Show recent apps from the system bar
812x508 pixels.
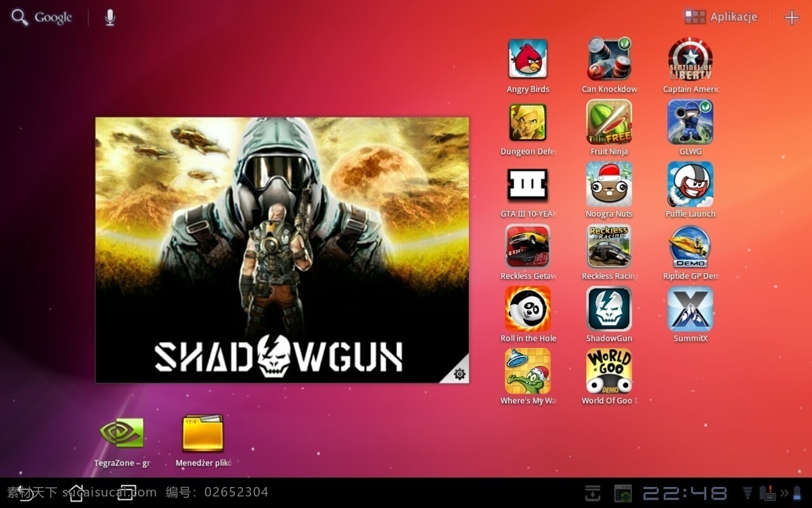[x=127, y=493]
